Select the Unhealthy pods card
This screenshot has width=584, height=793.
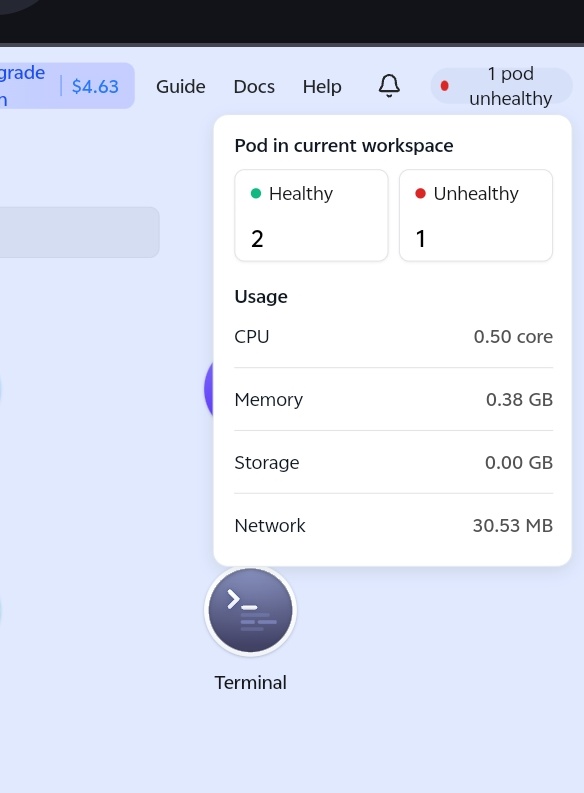pos(476,215)
